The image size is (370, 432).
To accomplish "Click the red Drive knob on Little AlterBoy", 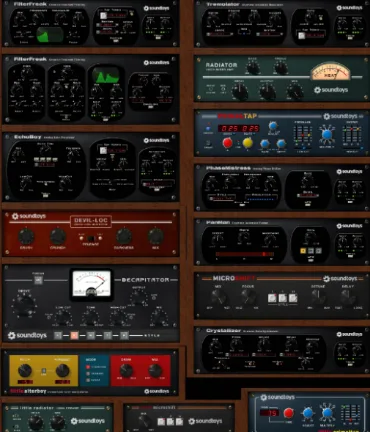I will coord(126,370).
